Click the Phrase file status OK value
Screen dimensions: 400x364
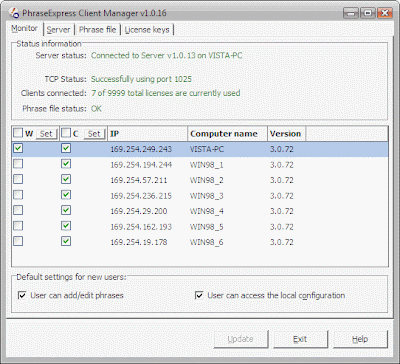pyautogui.click(x=96, y=109)
